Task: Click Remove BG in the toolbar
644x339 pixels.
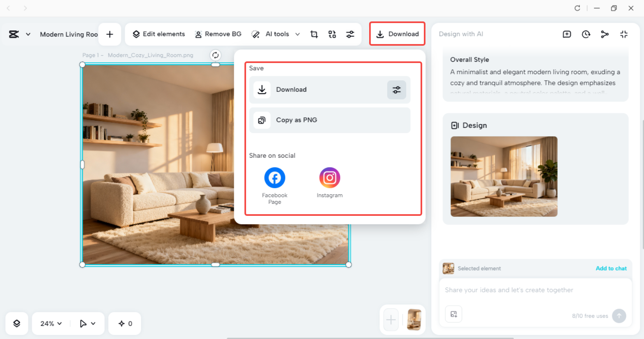Action: click(218, 34)
